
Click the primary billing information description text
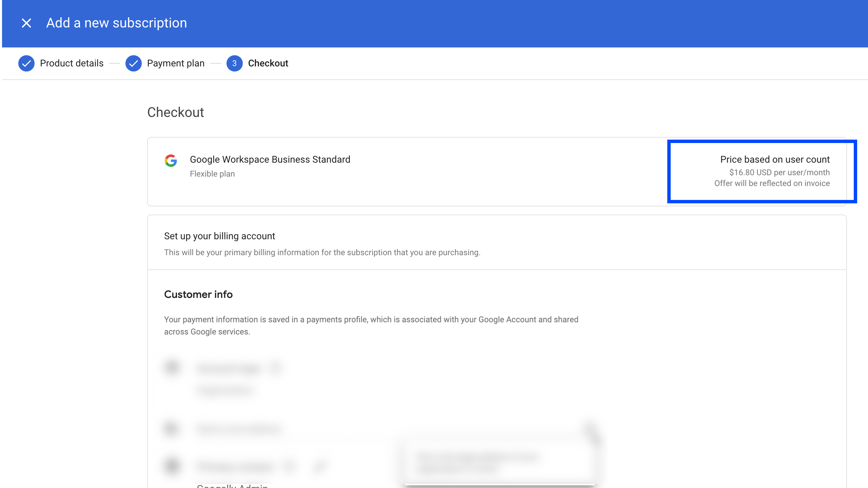point(322,252)
